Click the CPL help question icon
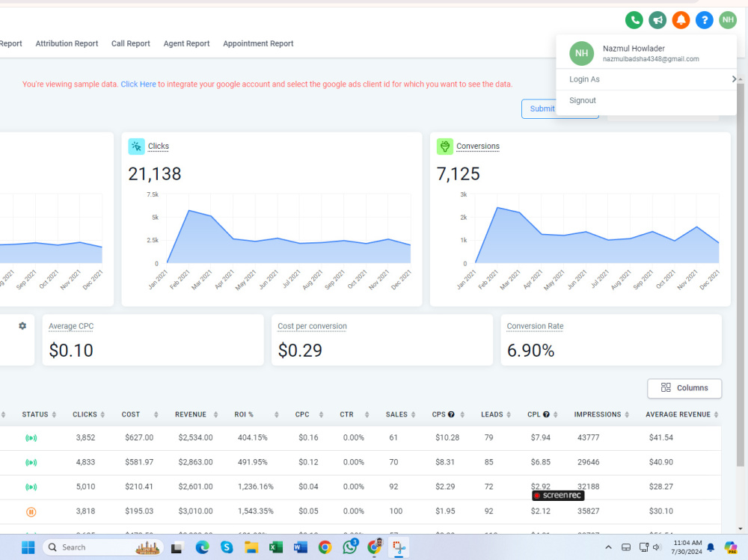This screenshot has height=560, width=748. tap(546, 414)
